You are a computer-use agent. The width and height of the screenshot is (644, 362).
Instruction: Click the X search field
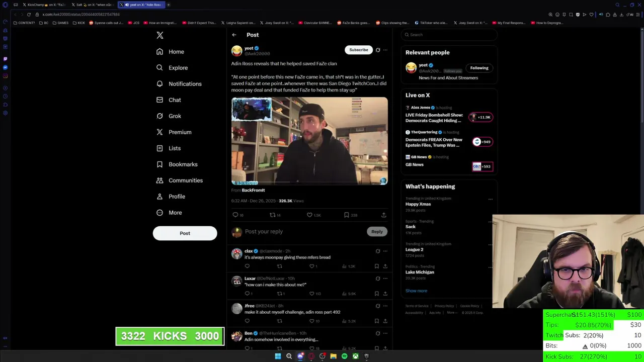tap(449, 35)
